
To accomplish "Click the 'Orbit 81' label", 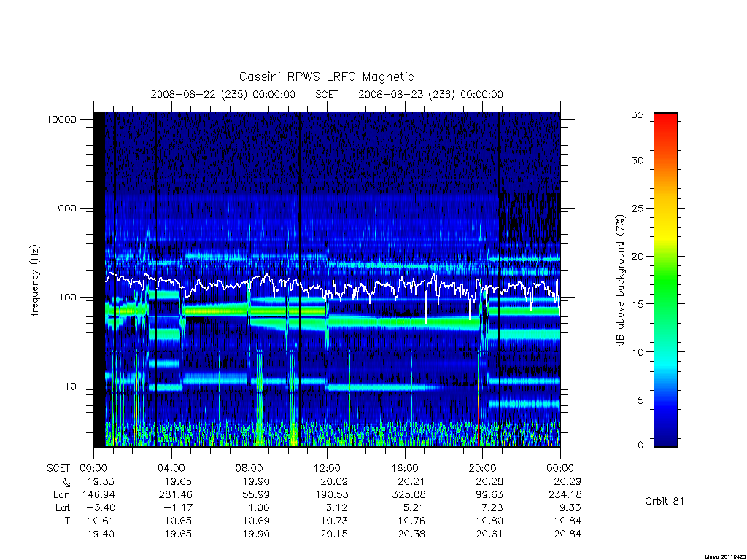I will click(664, 502).
